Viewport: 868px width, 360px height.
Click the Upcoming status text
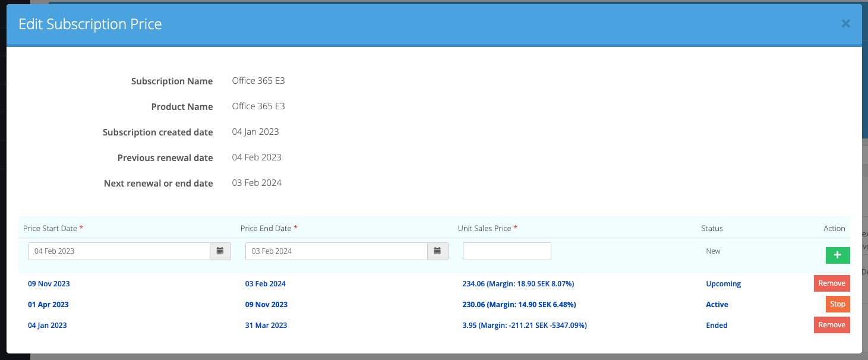tap(724, 284)
